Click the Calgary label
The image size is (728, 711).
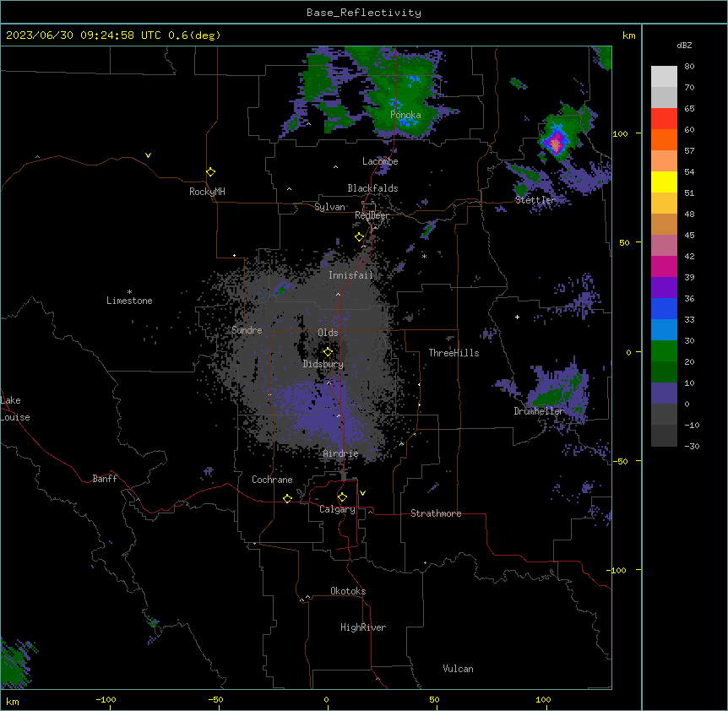(x=338, y=509)
